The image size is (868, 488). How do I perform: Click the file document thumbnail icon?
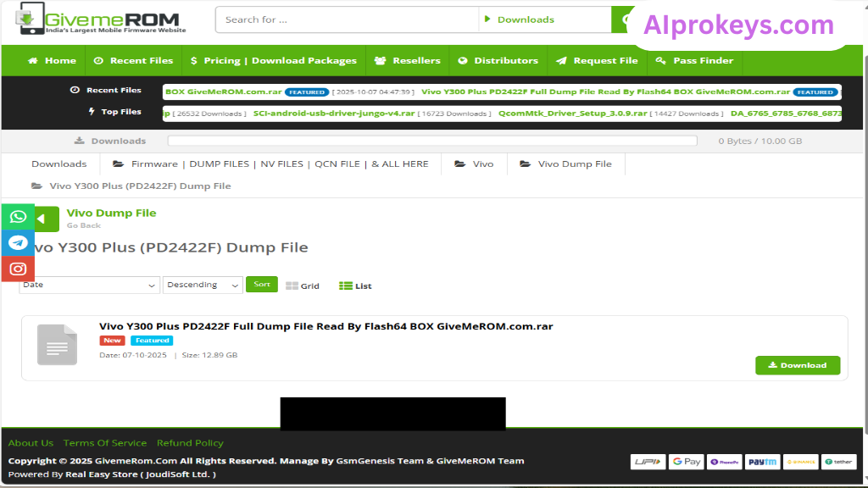pos(57,345)
